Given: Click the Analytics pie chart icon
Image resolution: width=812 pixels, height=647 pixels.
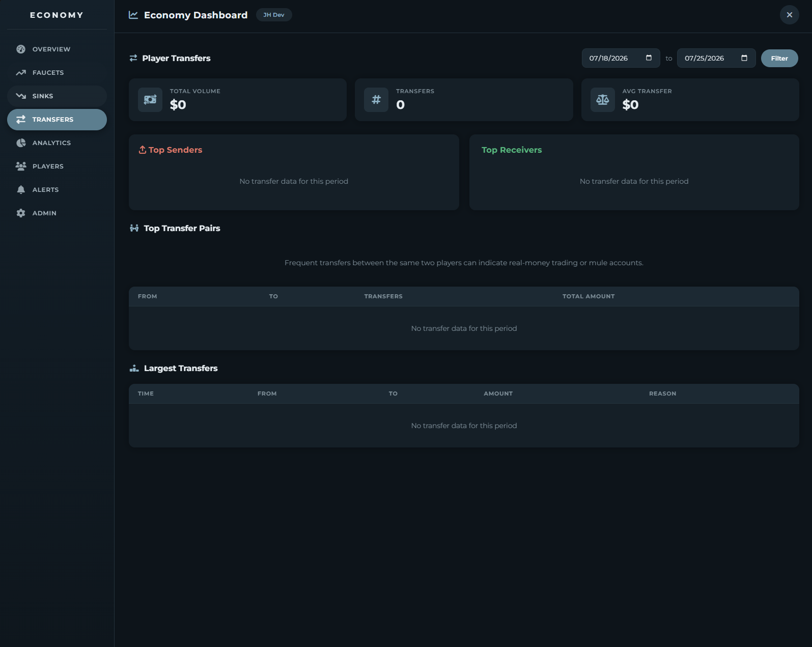Looking at the screenshot, I should pos(21,143).
